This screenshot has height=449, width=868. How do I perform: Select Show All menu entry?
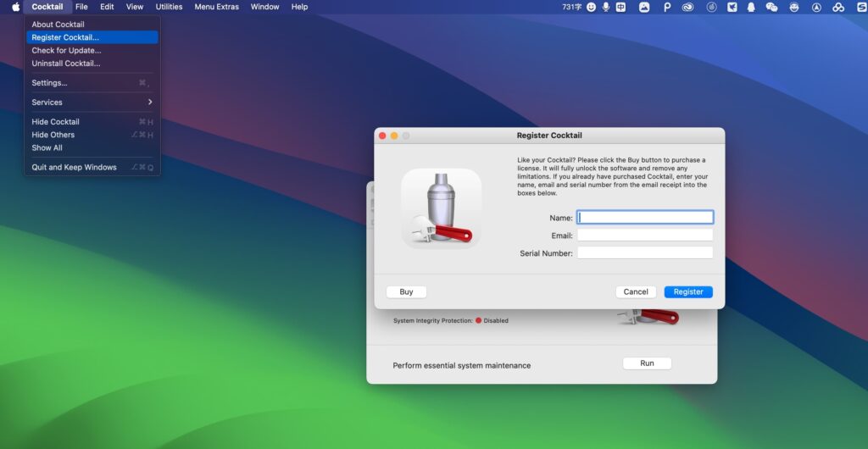(x=92, y=147)
